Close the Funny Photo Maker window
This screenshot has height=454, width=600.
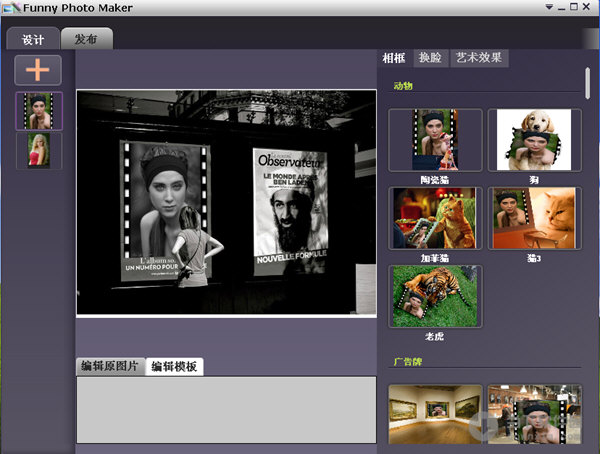586,7
